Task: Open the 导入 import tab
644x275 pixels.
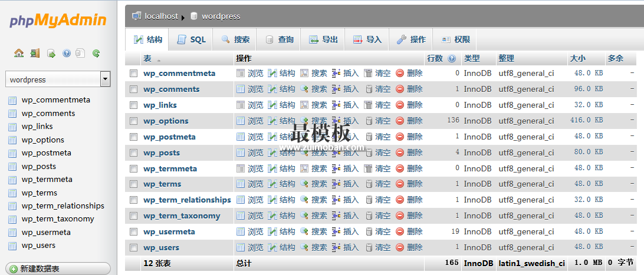Action: 367,40
